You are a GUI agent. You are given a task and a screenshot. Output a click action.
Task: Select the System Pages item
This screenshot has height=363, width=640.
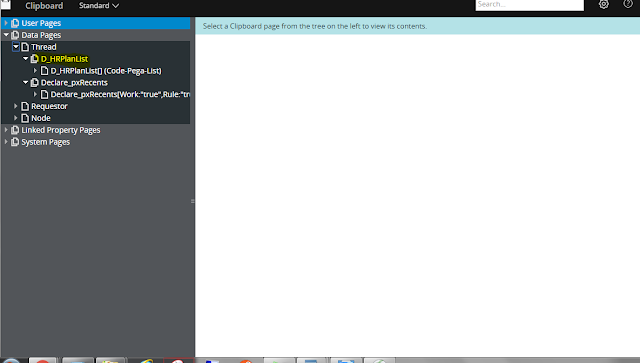tap(46, 142)
